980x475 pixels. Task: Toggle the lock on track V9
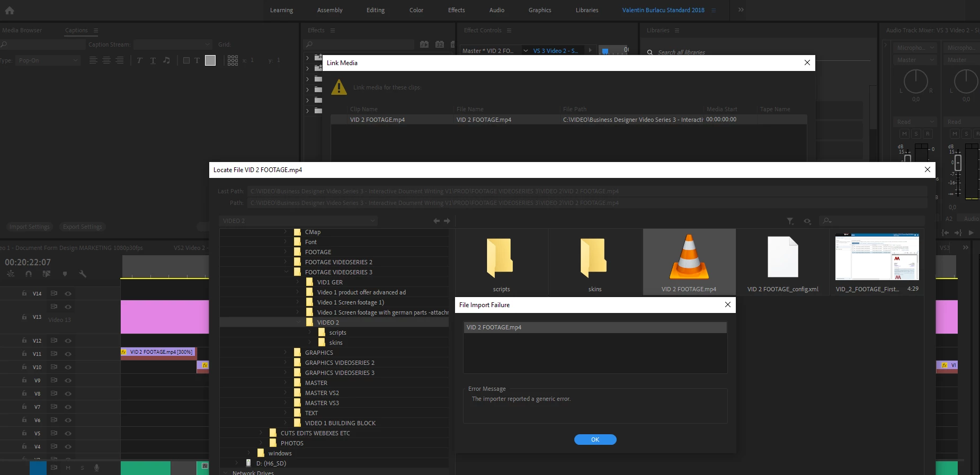point(24,380)
